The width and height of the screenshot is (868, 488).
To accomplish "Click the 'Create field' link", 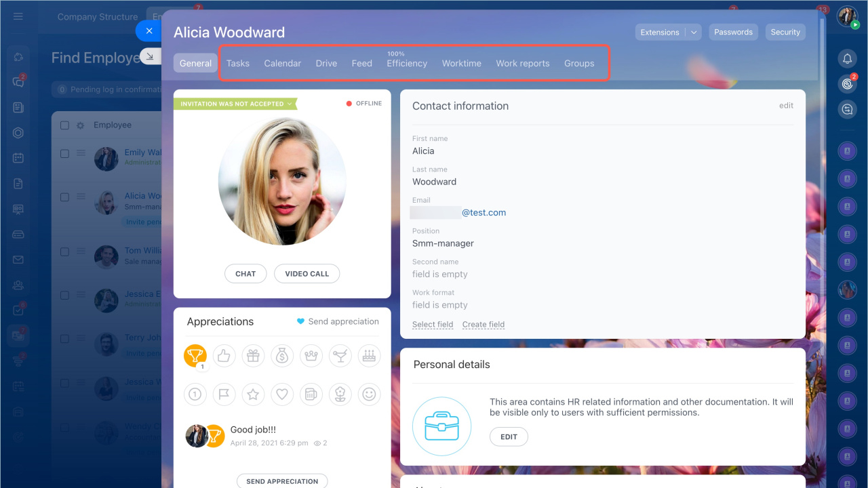I will tap(484, 325).
